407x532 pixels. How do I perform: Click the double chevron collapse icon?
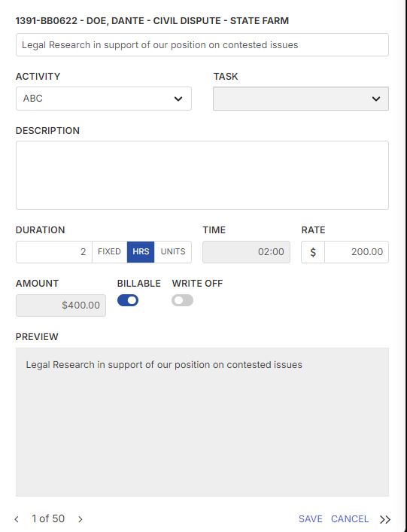click(x=385, y=519)
